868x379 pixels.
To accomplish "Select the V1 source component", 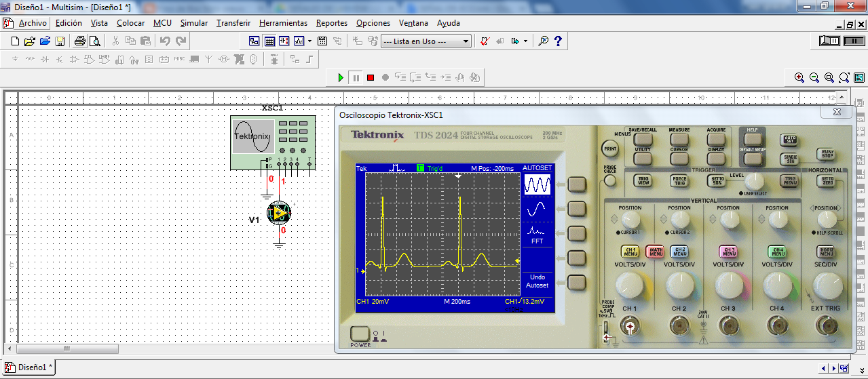I will [x=279, y=214].
